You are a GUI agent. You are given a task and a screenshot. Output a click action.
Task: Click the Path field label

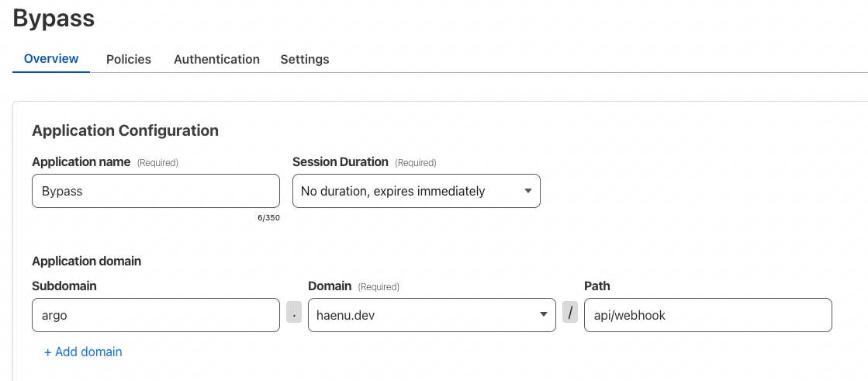[x=597, y=286]
